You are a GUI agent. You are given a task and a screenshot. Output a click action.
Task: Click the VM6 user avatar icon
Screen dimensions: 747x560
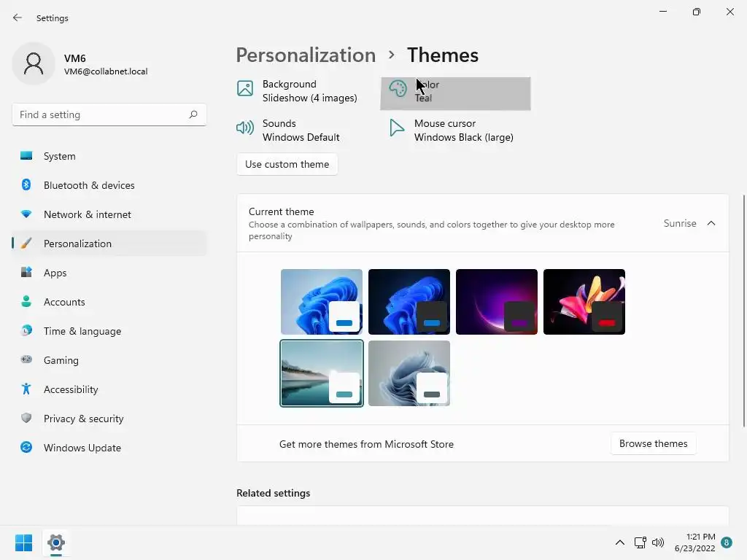34,63
